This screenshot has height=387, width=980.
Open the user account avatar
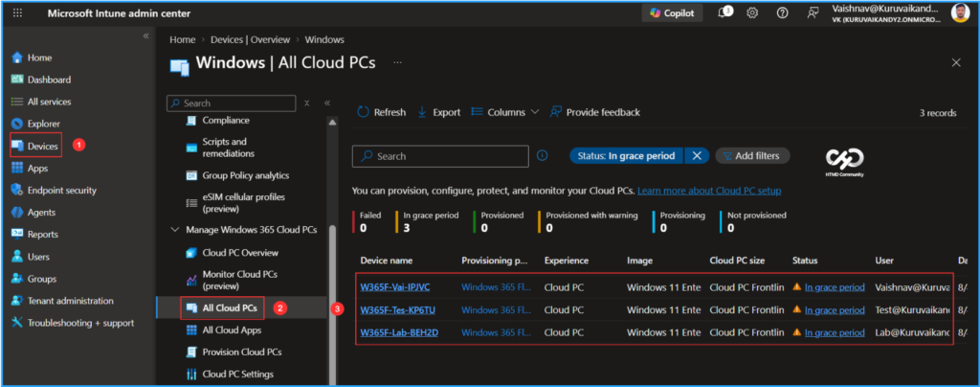[960, 12]
